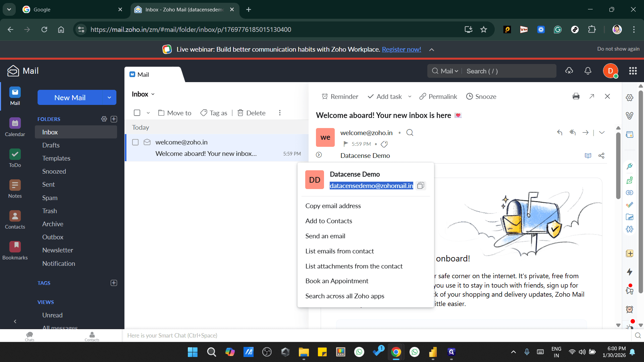Click the share icon in email header

(601, 156)
